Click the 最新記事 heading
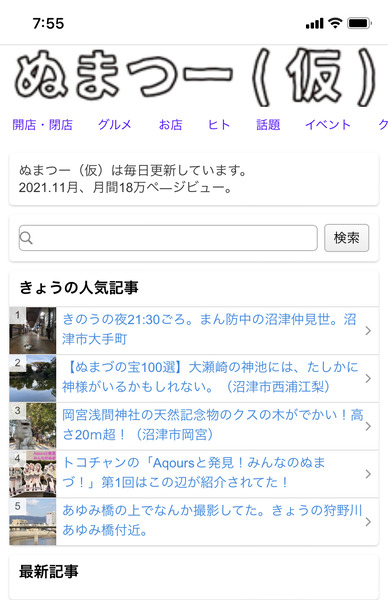Image resolution: width=388 pixels, height=600 pixels. click(x=49, y=571)
